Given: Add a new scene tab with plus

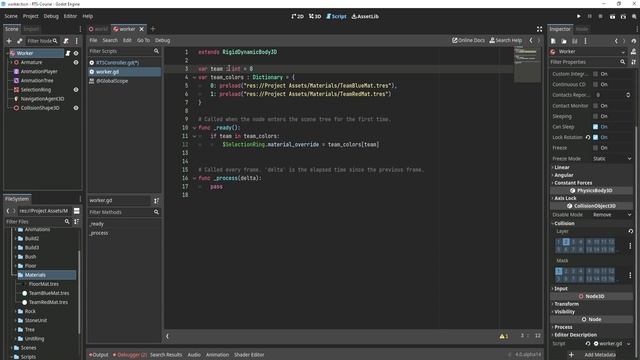Looking at the screenshot, I should point(153,29).
